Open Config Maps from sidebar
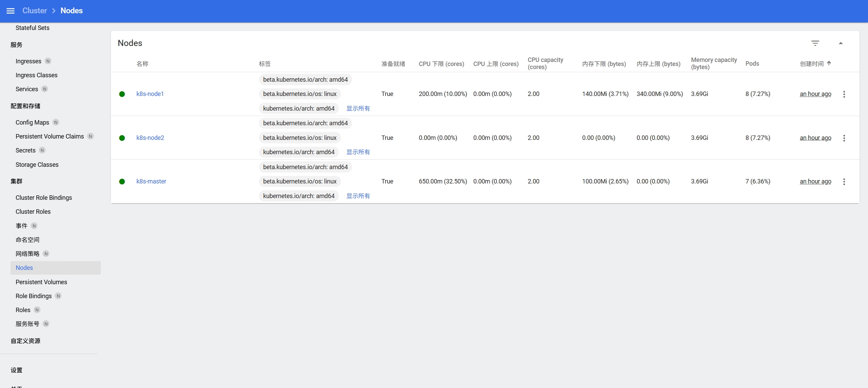 [x=32, y=123]
